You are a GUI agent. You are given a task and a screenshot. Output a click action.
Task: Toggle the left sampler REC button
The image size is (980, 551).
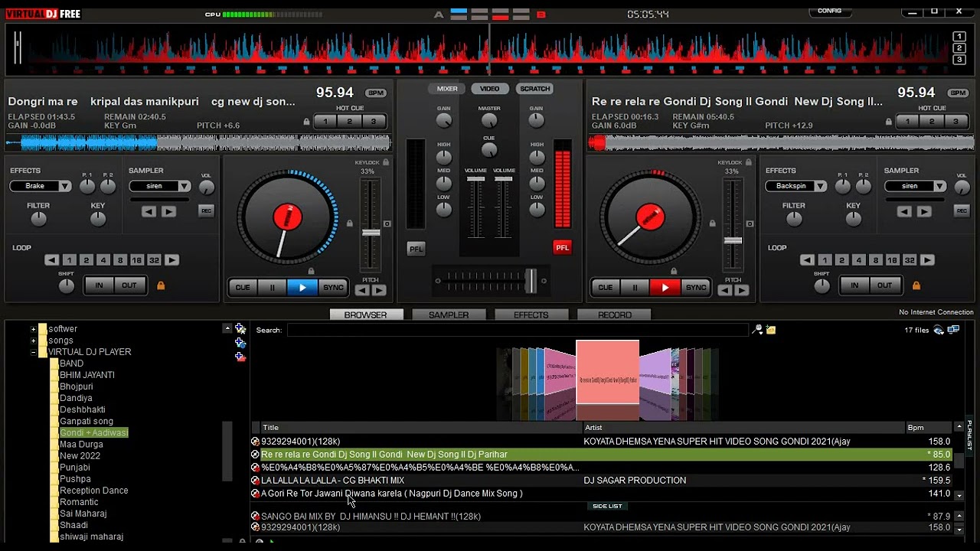[206, 211]
